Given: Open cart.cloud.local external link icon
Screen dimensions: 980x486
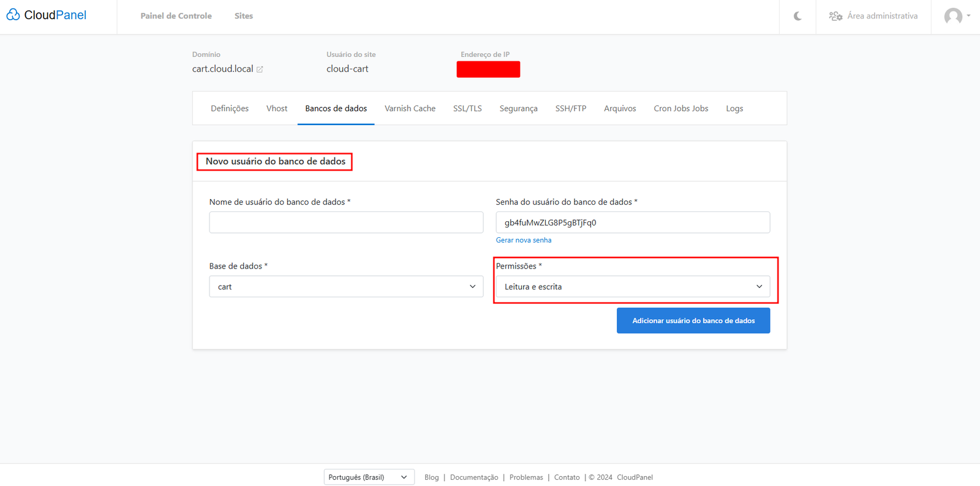Looking at the screenshot, I should (x=260, y=70).
